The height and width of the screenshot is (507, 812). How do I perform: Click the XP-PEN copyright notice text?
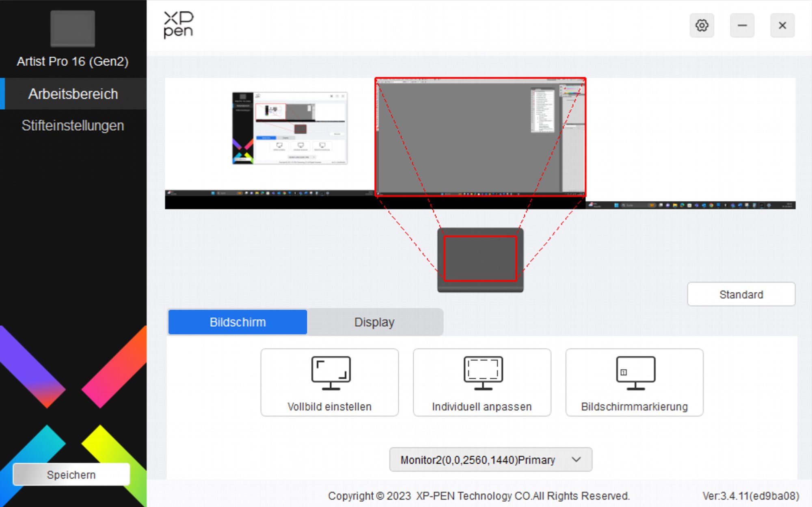(x=479, y=496)
